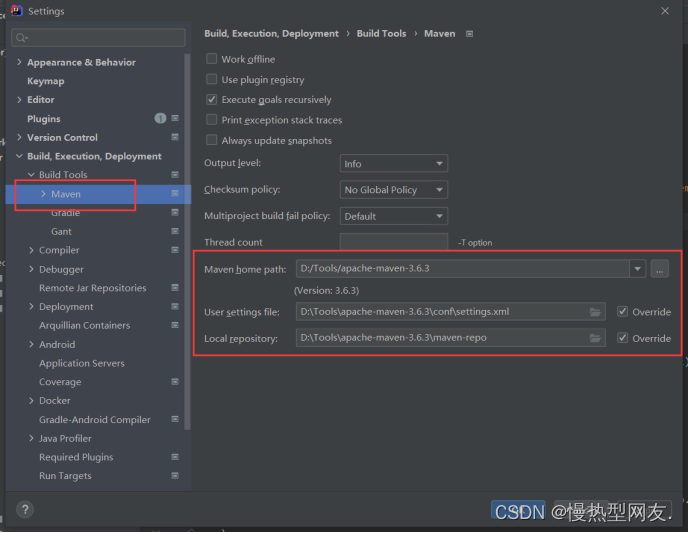Toggle Override for User settings file
Viewport: 688px width, 533px height.
coord(622,312)
